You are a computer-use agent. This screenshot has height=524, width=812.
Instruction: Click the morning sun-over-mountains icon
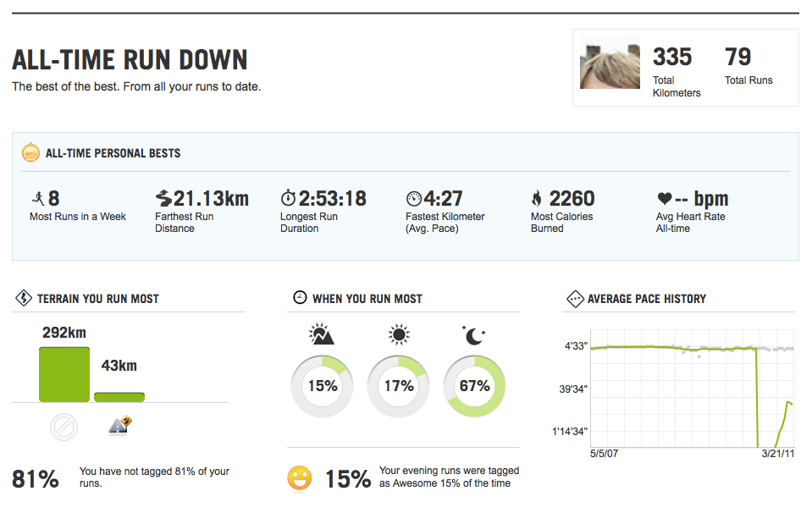pyautogui.click(x=323, y=335)
